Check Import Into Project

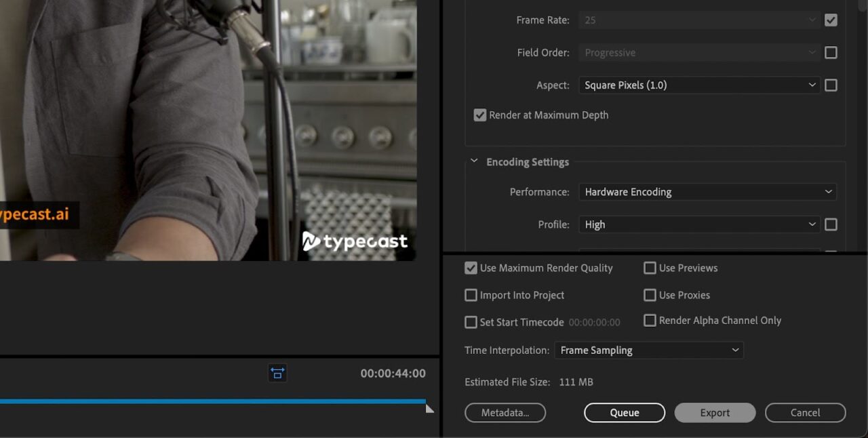point(471,295)
